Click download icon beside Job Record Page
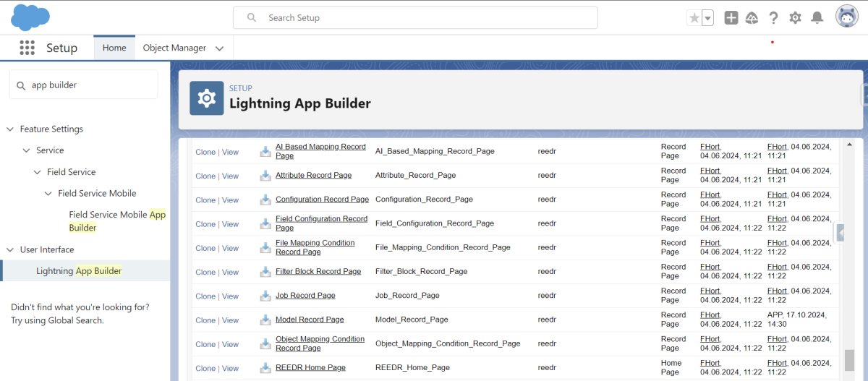868x381 pixels. (x=265, y=296)
